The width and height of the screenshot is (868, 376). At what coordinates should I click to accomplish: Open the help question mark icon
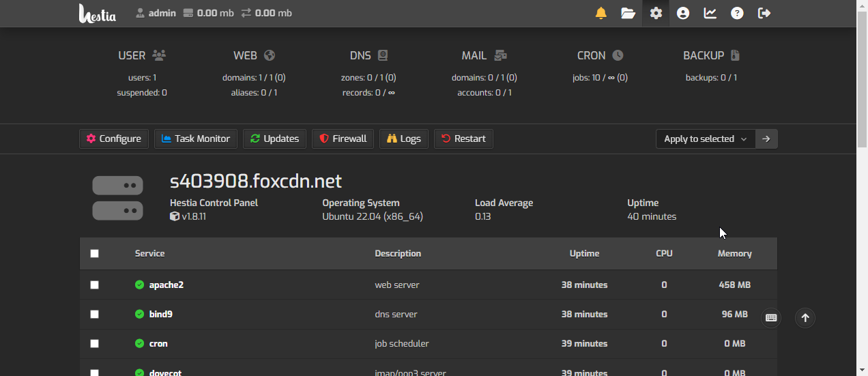[737, 13]
